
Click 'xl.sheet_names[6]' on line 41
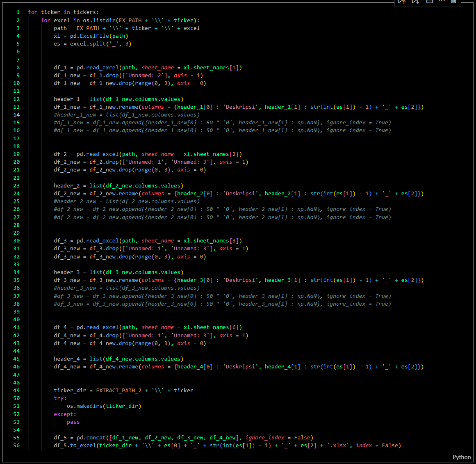click(211, 327)
